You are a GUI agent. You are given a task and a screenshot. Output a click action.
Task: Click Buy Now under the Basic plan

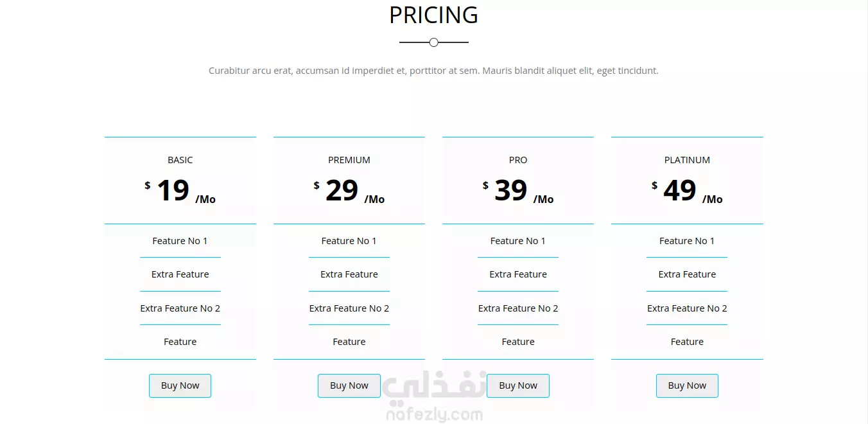click(180, 385)
